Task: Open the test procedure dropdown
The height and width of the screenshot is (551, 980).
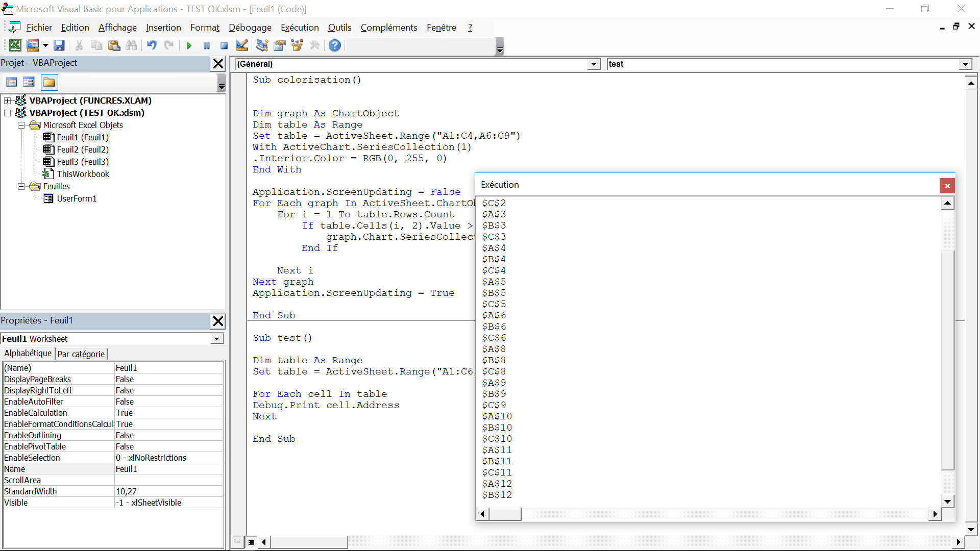Action: tap(965, 64)
